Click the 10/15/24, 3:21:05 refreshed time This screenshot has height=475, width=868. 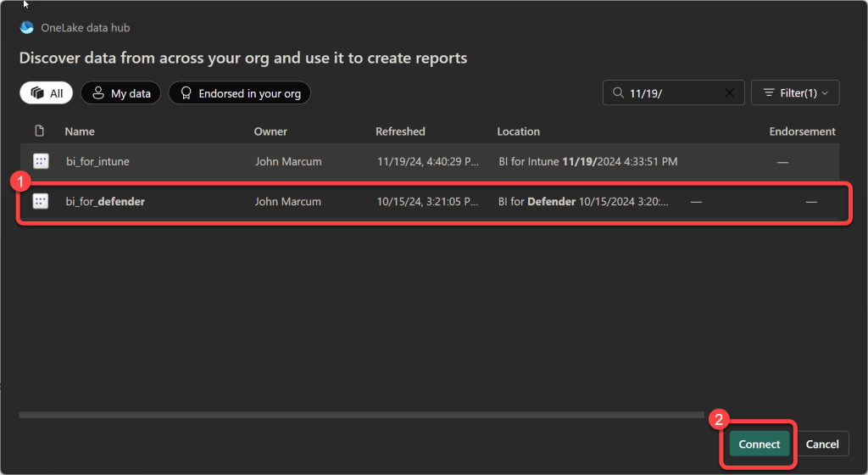pyautogui.click(x=427, y=202)
